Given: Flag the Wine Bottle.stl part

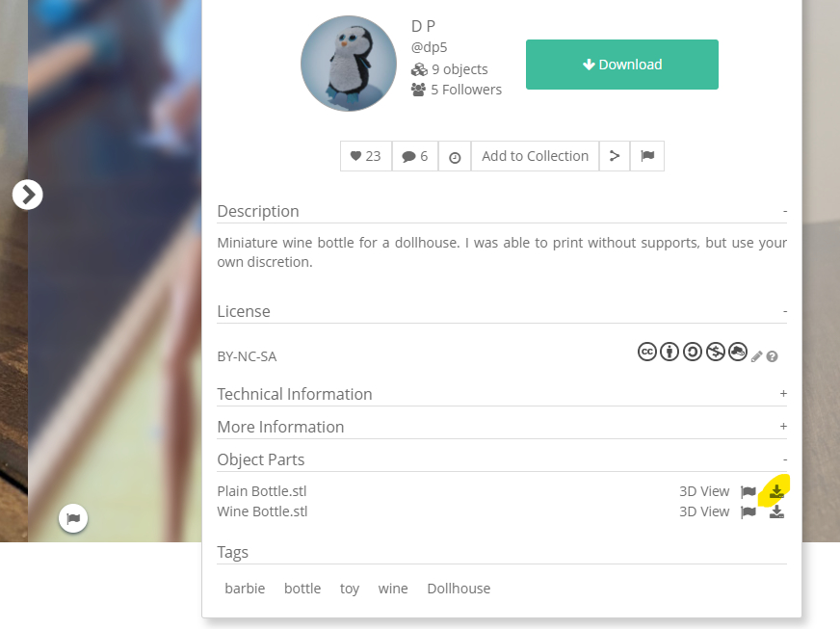Looking at the screenshot, I should click(x=748, y=512).
